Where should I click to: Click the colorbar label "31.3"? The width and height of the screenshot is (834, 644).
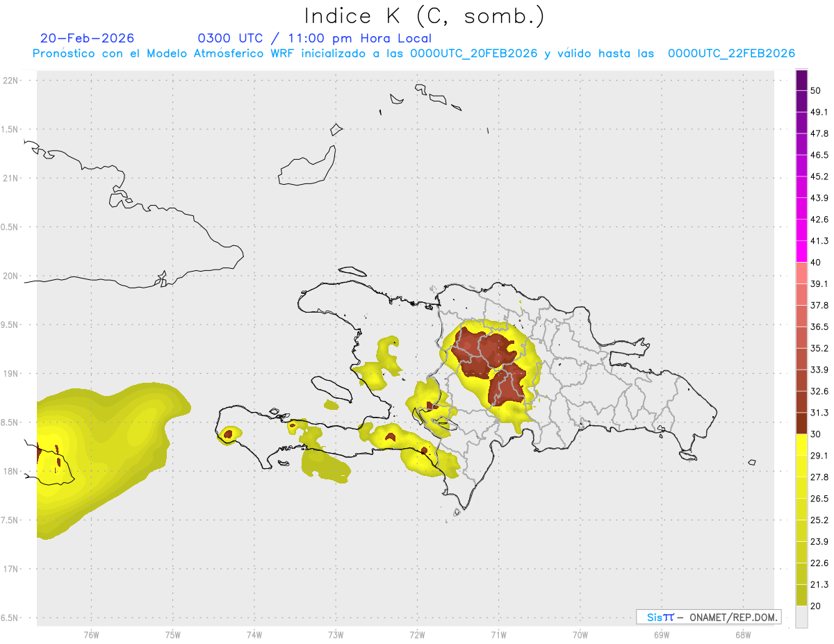(819, 413)
